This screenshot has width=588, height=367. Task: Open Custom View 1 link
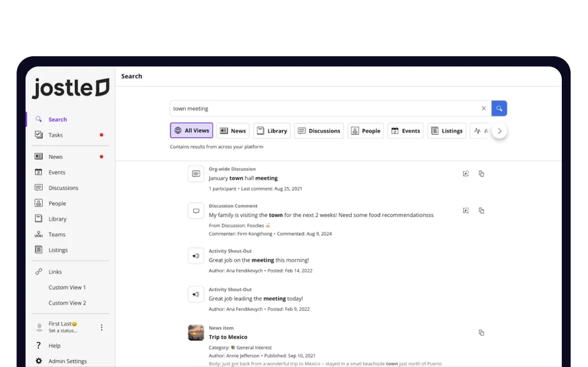67,287
